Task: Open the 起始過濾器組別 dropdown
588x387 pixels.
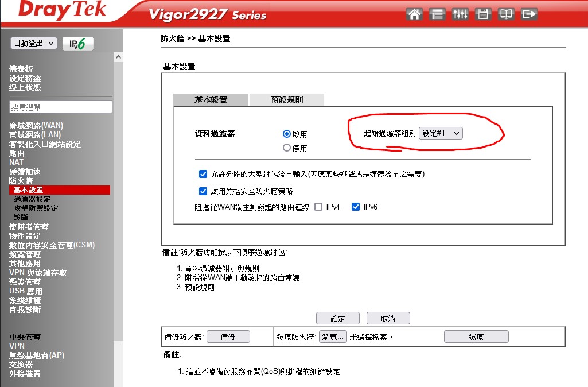Action: tap(441, 133)
